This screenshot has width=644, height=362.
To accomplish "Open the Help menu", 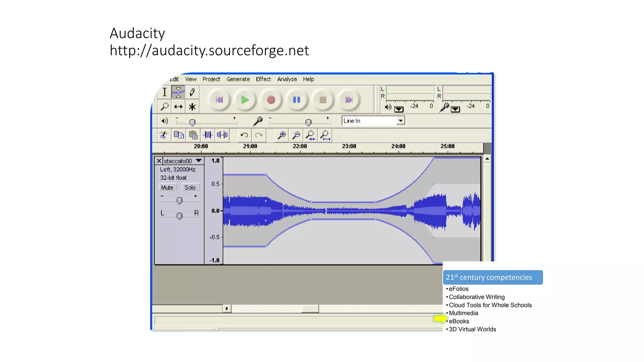I will 308,79.
